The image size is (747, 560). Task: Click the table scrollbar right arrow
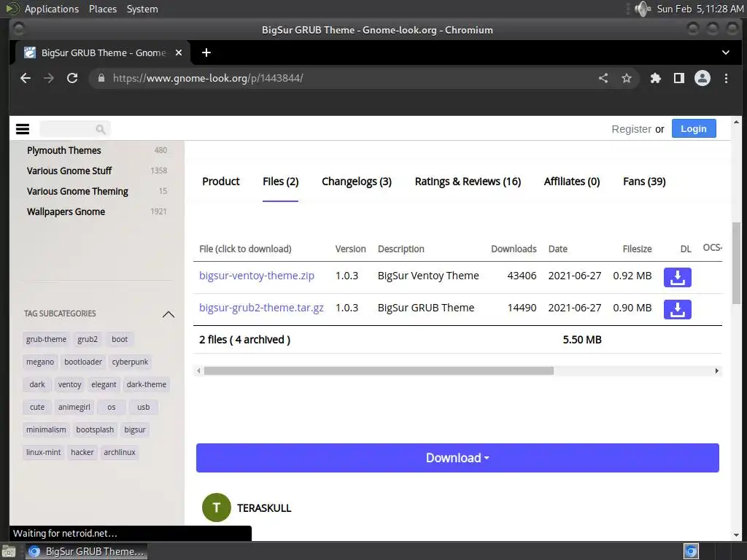pos(716,370)
